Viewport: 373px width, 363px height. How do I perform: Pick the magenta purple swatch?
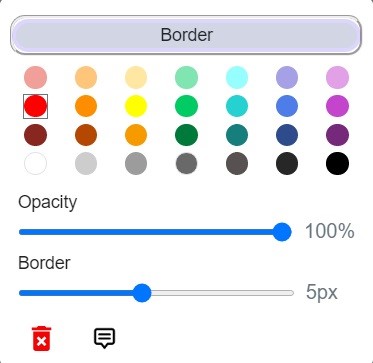pyautogui.click(x=337, y=106)
